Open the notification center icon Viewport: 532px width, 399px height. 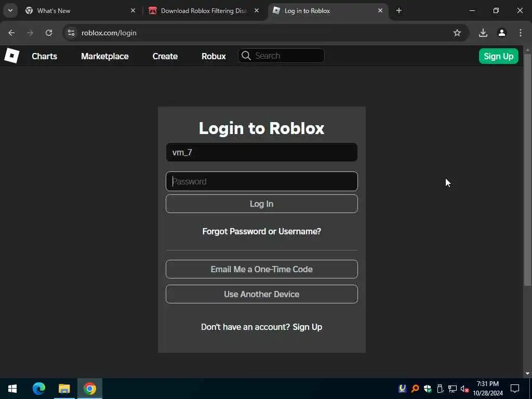click(x=515, y=389)
